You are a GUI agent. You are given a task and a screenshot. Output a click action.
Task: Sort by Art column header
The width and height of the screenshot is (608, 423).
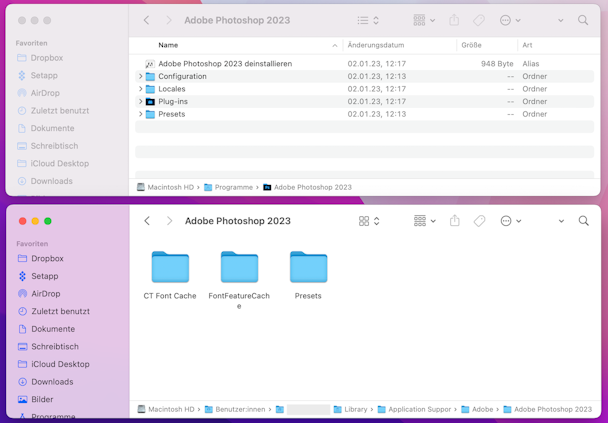pyautogui.click(x=527, y=45)
